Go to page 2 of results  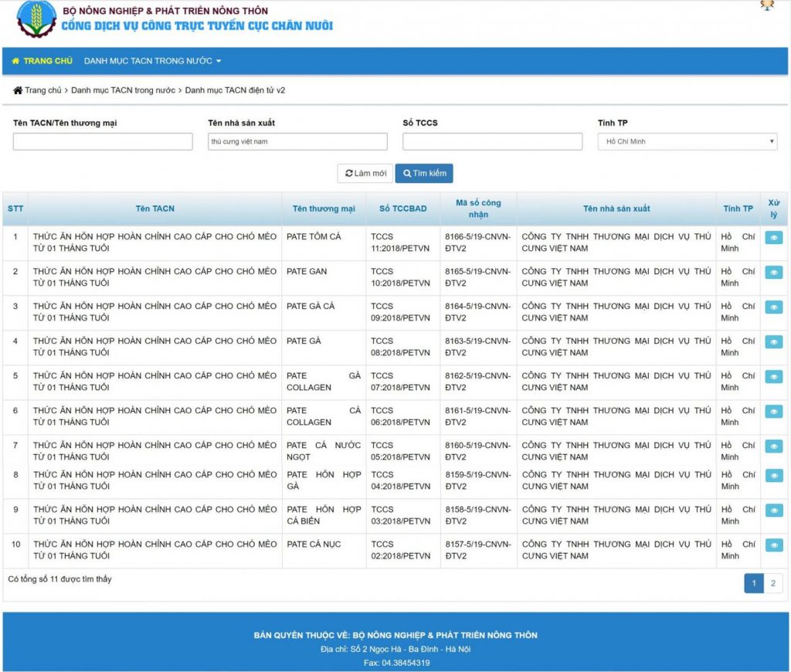(772, 584)
